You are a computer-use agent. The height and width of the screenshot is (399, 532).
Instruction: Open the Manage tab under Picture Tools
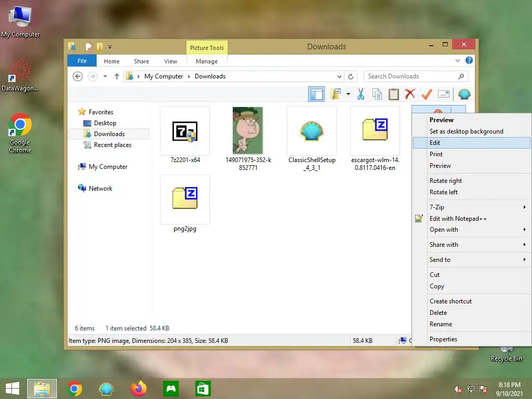click(207, 61)
